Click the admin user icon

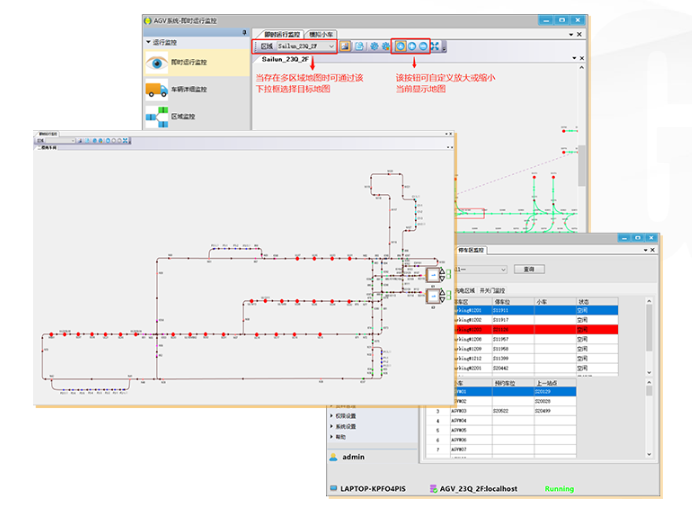tap(333, 457)
